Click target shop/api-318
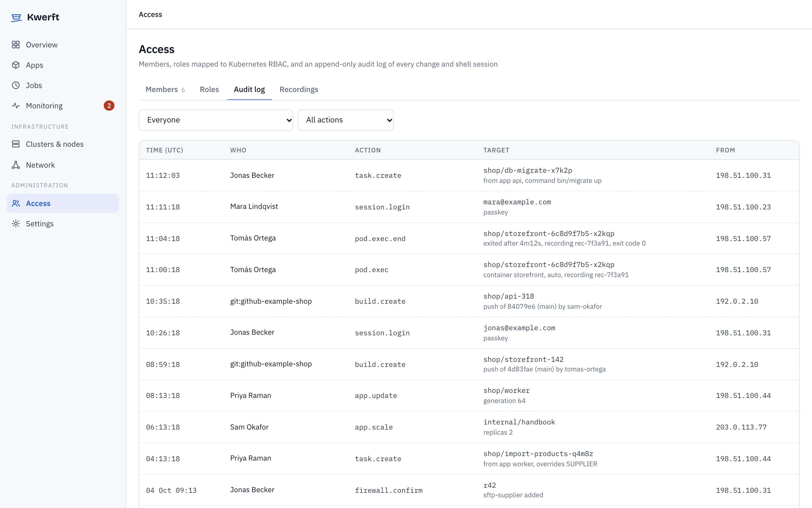The width and height of the screenshot is (812, 508). [x=509, y=296]
